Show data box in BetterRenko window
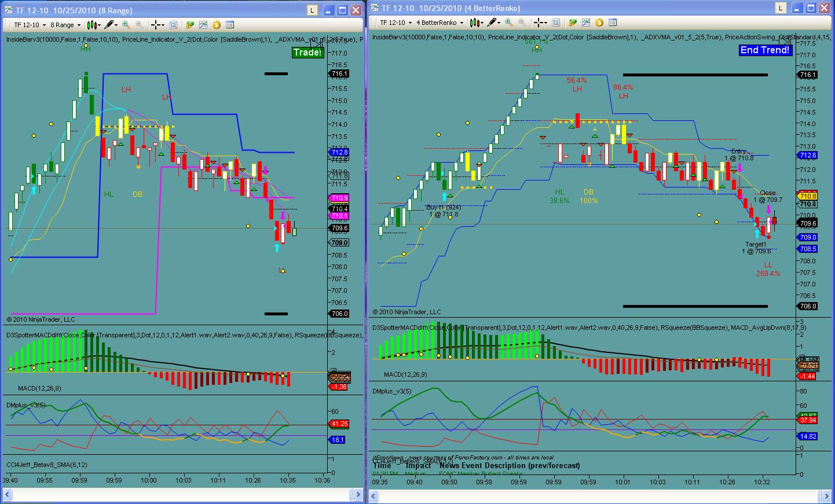 [556, 23]
